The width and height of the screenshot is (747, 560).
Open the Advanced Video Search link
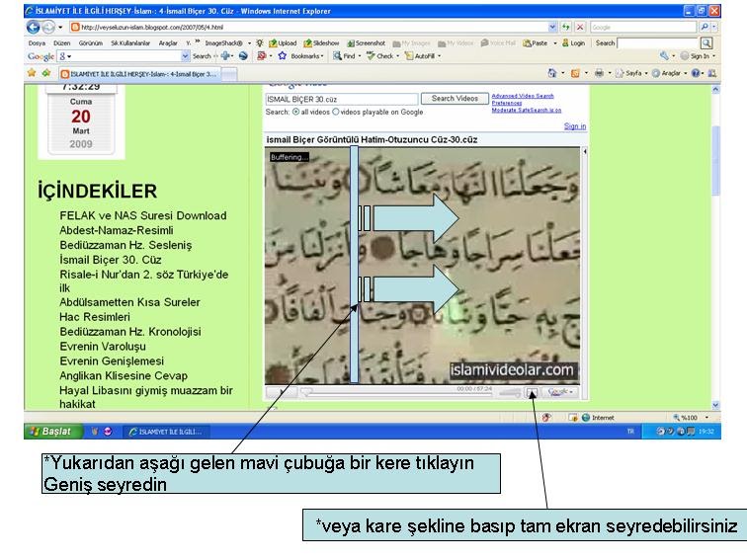click(x=523, y=96)
